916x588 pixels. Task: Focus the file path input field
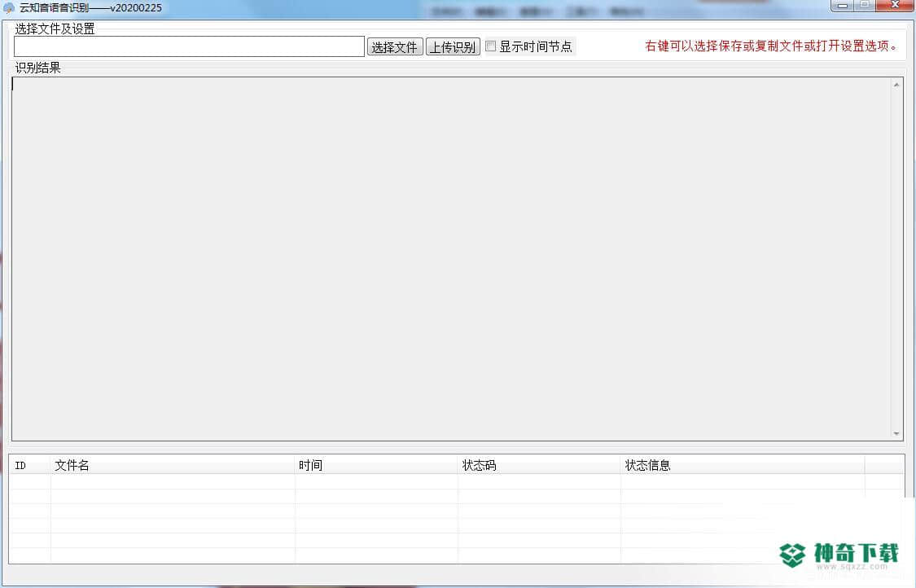189,46
